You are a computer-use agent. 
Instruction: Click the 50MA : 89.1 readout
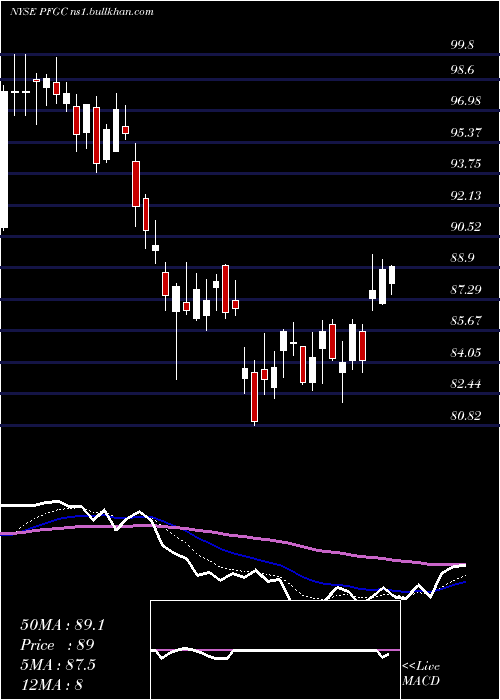(x=62, y=625)
